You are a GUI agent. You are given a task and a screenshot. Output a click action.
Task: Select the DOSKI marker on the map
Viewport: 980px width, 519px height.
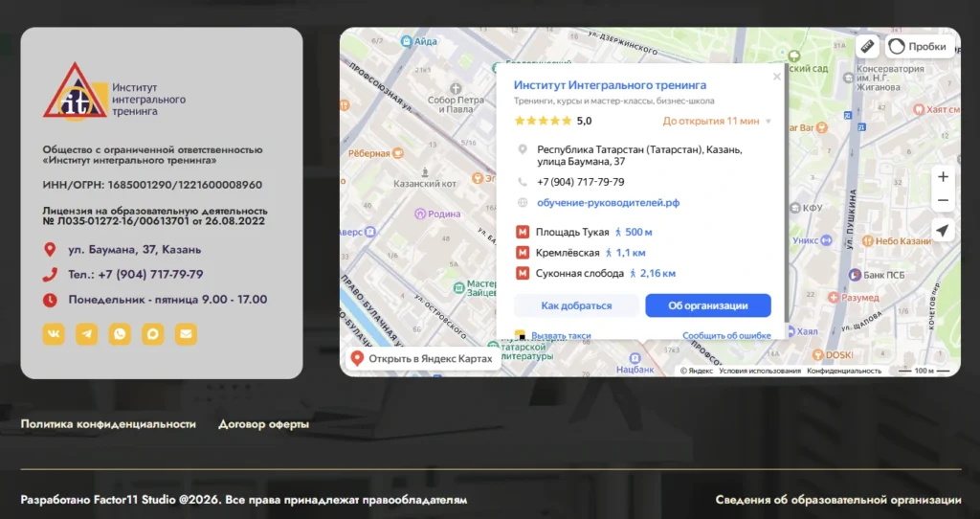tap(817, 355)
